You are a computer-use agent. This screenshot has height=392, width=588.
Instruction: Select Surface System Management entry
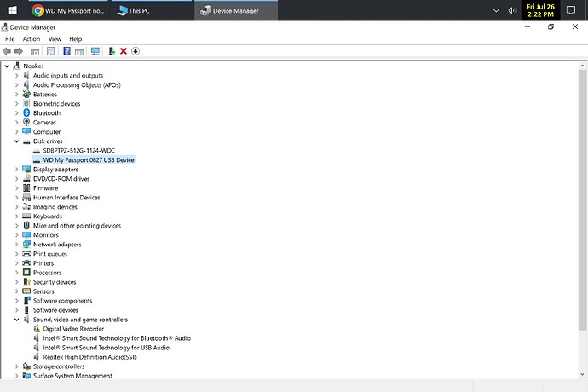tap(72, 376)
